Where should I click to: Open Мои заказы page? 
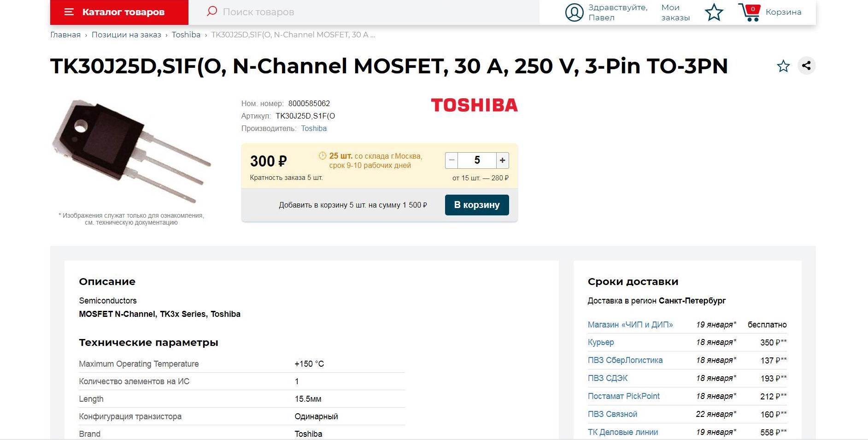(x=675, y=12)
